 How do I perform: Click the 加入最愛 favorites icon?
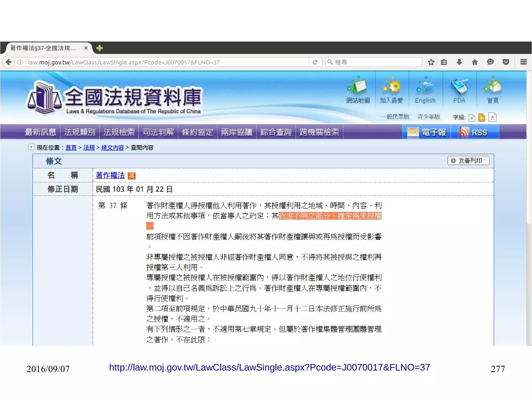391,90
